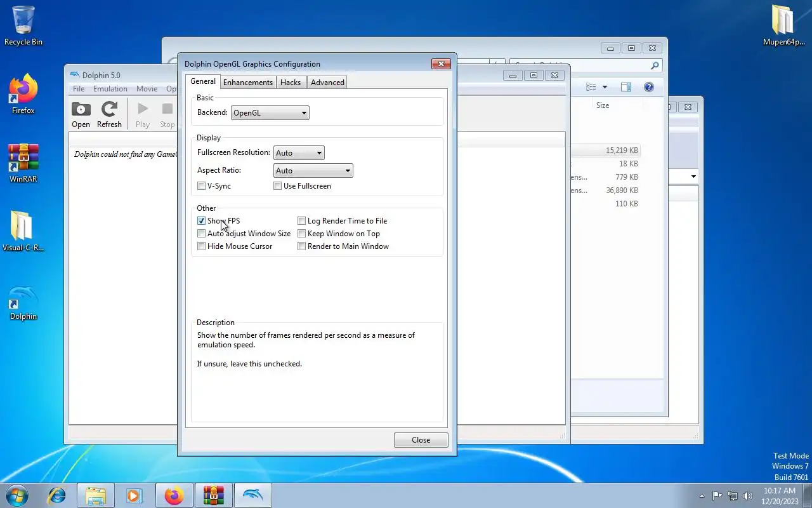Switch to WinRAR in the taskbar
Screen dimensions: 812x508
[213, 495]
